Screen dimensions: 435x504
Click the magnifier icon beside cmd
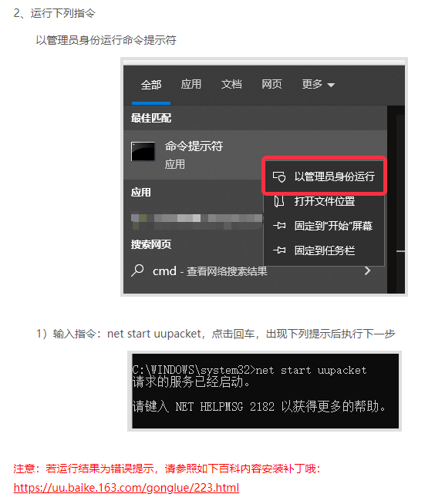(x=138, y=270)
